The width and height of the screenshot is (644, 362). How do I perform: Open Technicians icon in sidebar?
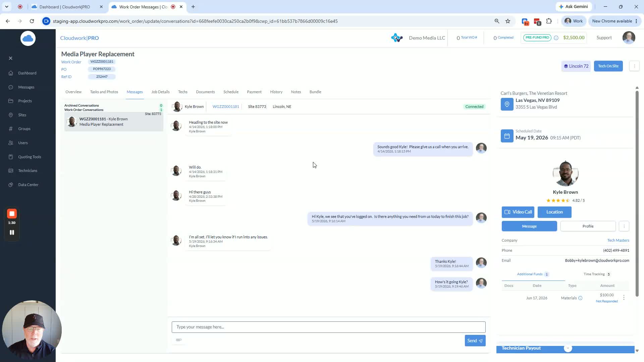point(11,171)
